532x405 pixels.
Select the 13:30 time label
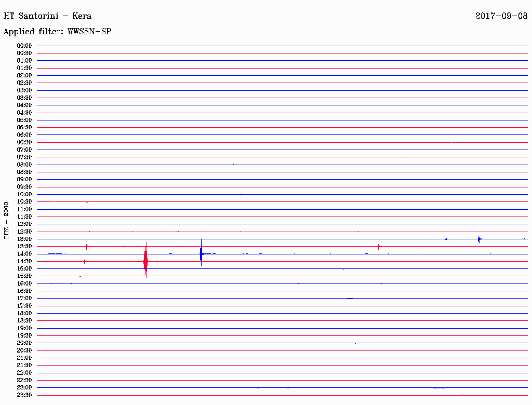(x=24, y=247)
